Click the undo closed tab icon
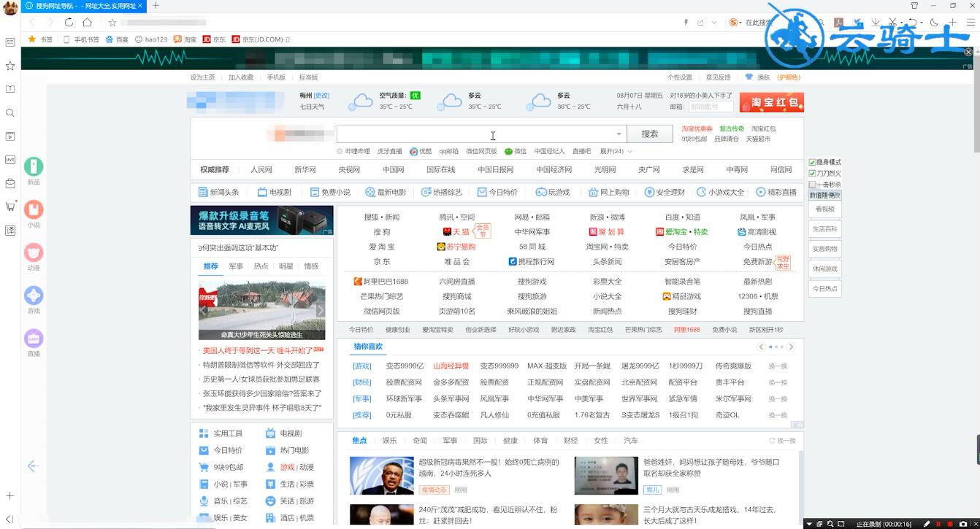The image size is (980, 529). click(913, 23)
